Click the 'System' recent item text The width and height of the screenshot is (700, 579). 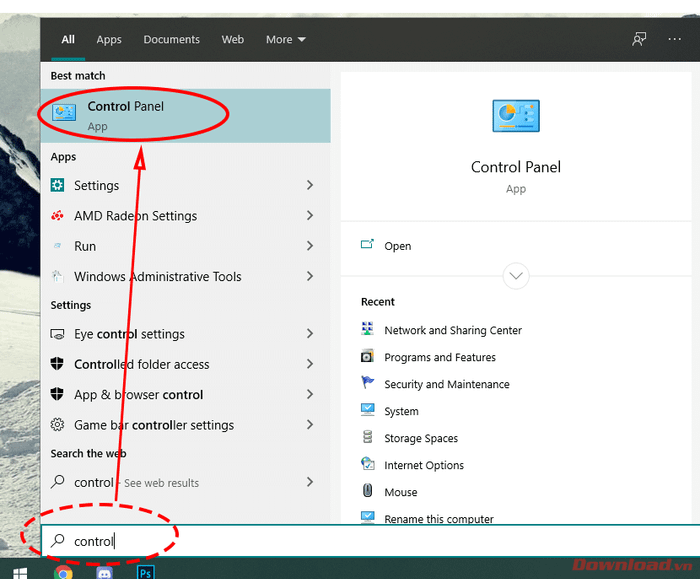(x=401, y=411)
